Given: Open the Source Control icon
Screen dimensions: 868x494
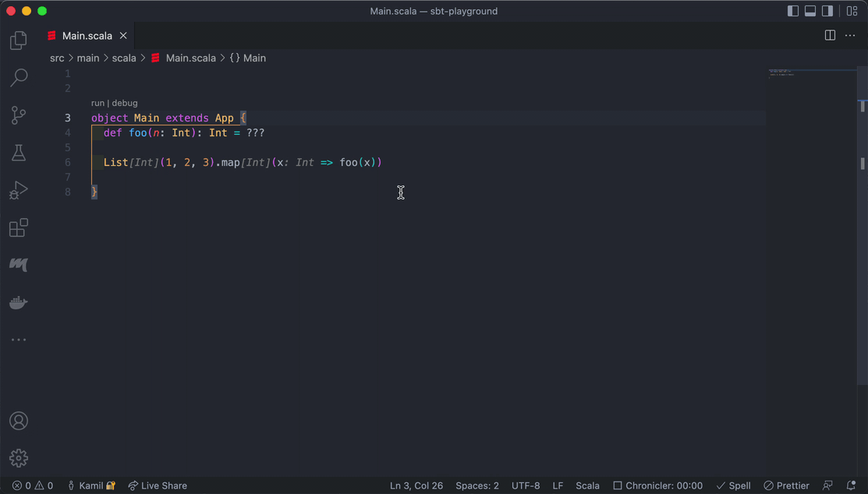Looking at the screenshot, I should (18, 115).
